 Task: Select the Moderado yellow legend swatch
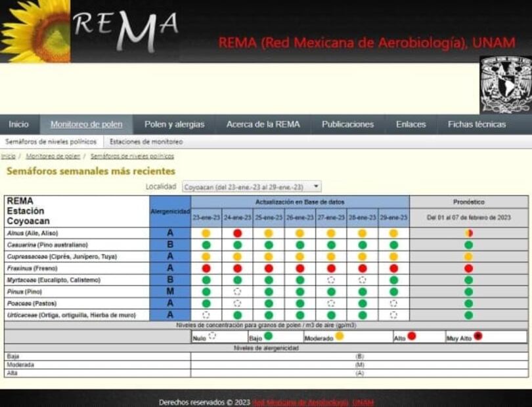(x=340, y=336)
